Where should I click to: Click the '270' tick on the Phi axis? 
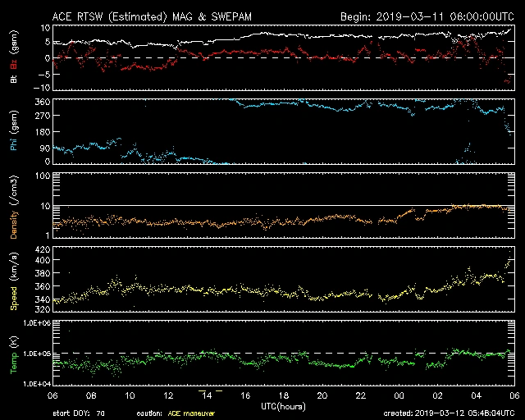[x=43, y=116]
